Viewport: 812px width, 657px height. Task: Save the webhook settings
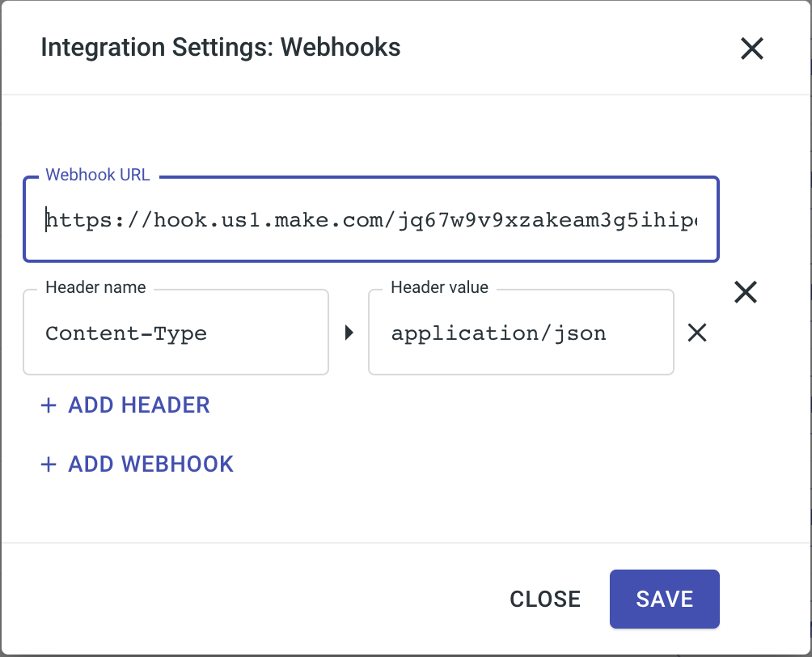tap(664, 599)
